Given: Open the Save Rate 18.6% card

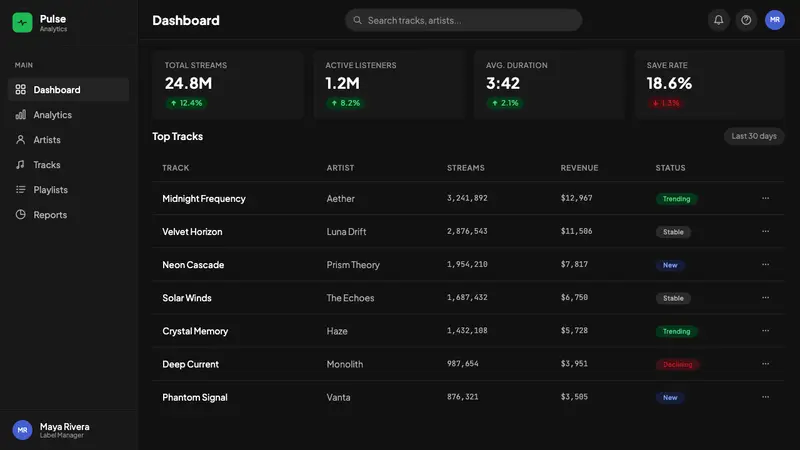Looking at the screenshot, I should click(x=710, y=85).
